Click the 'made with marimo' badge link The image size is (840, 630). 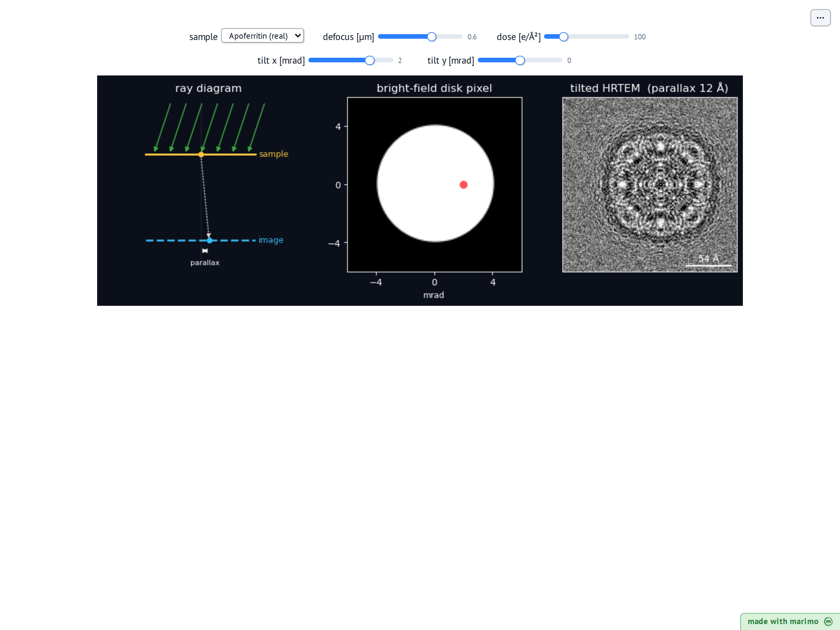tap(790, 621)
